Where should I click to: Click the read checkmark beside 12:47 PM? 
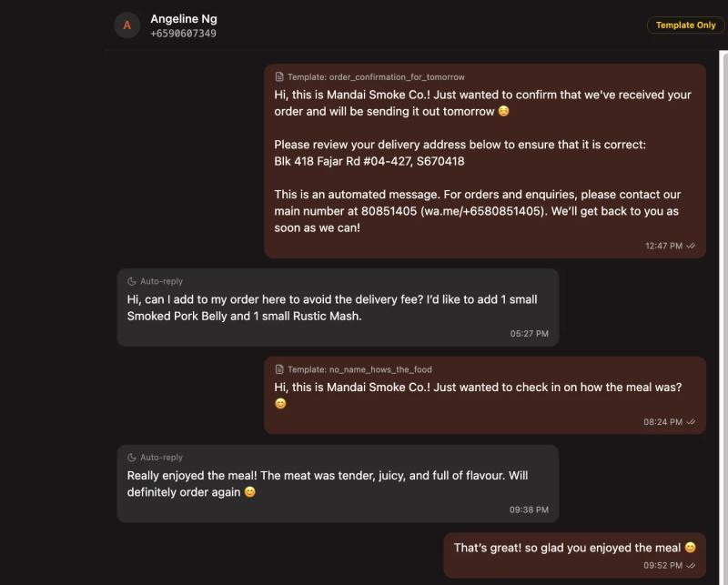pyautogui.click(x=691, y=246)
